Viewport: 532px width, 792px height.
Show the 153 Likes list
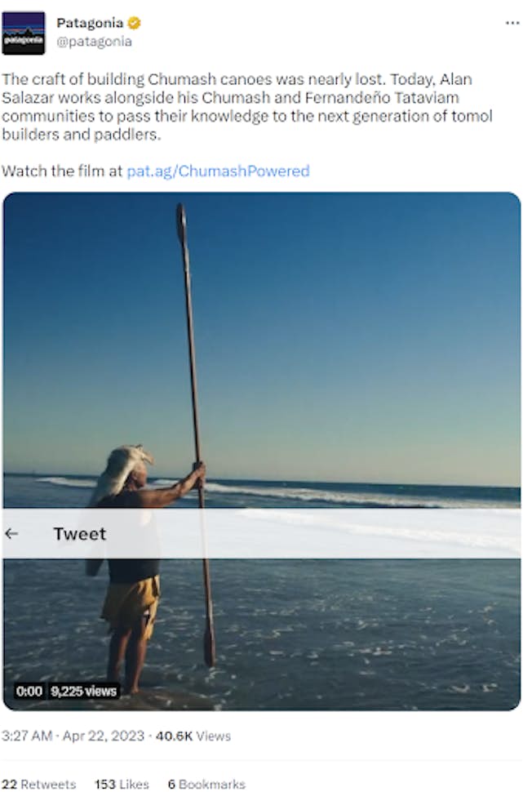[122, 784]
